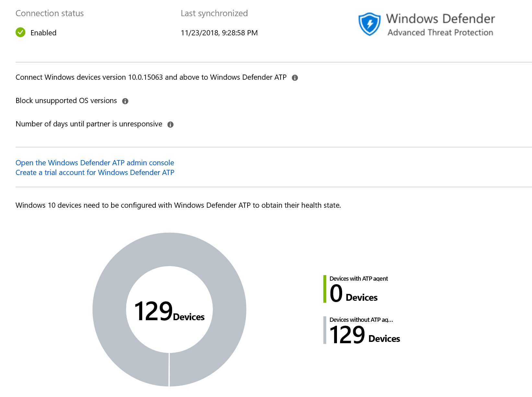532x397 pixels.
Task: Click the Windows Defender shield logo
Action: click(x=369, y=24)
